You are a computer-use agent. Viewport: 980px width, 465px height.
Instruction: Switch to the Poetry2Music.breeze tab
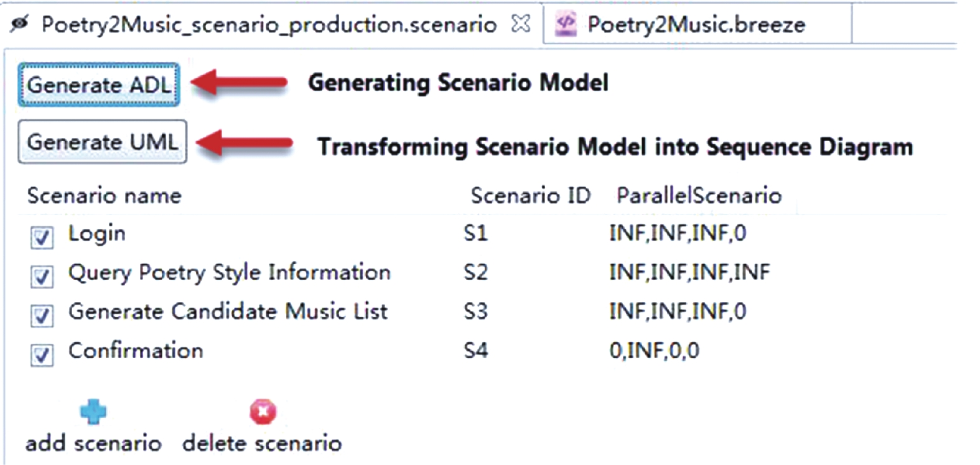point(696,25)
